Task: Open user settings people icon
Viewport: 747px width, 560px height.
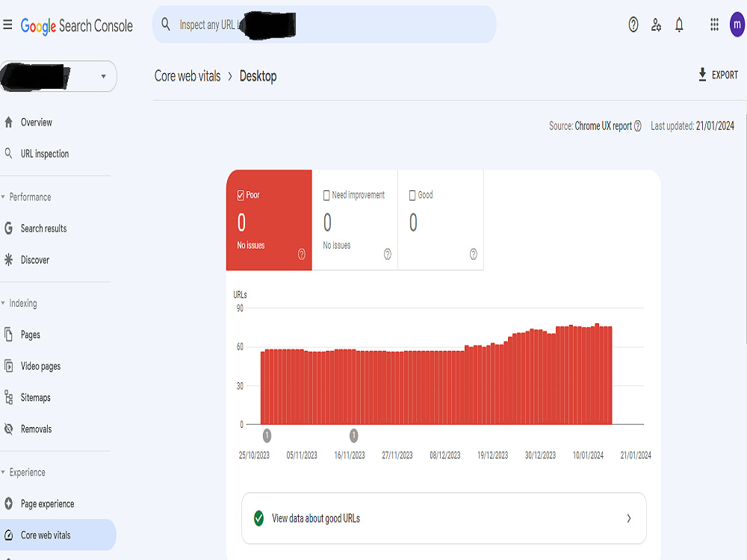Action: pos(656,25)
